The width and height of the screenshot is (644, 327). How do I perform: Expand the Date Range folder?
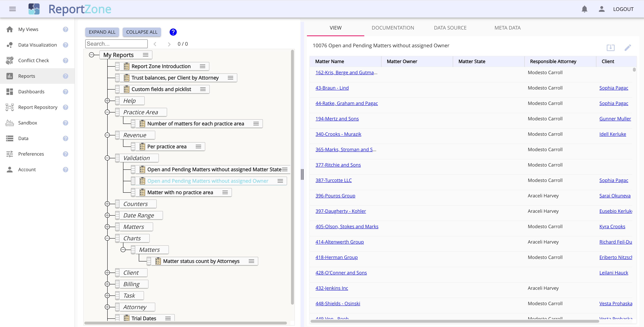click(x=107, y=215)
